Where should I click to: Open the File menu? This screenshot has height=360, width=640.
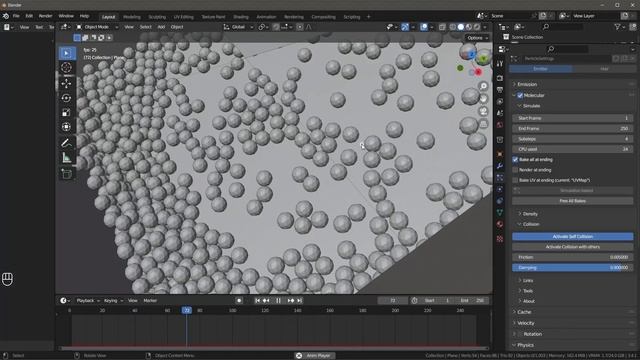pyautogui.click(x=16, y=16)
